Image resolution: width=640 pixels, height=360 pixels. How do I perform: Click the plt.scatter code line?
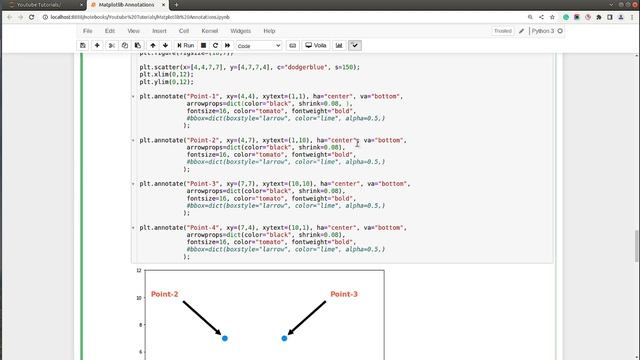[x=250, y=67]
